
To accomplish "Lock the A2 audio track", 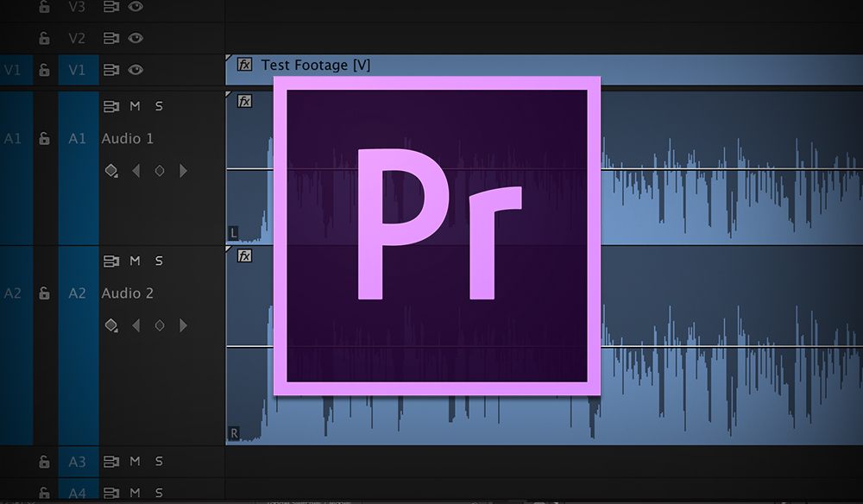I will pyautogui.click(x=44, y=293).
